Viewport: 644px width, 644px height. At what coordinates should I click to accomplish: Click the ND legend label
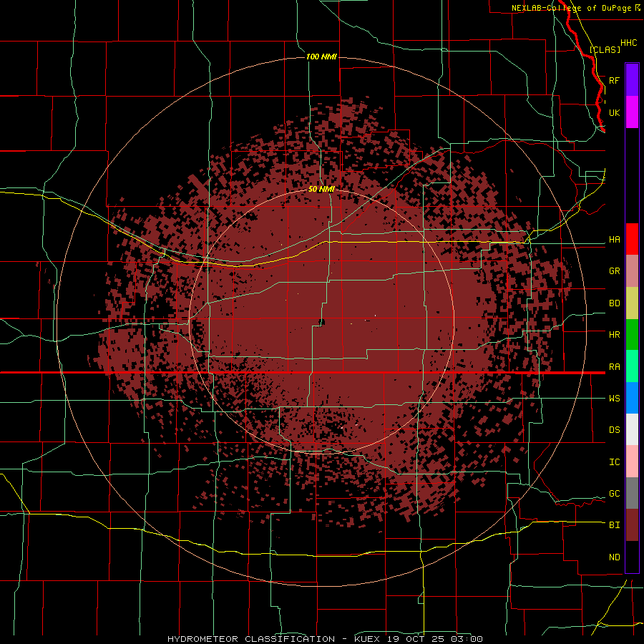click(x=614, y=557)
